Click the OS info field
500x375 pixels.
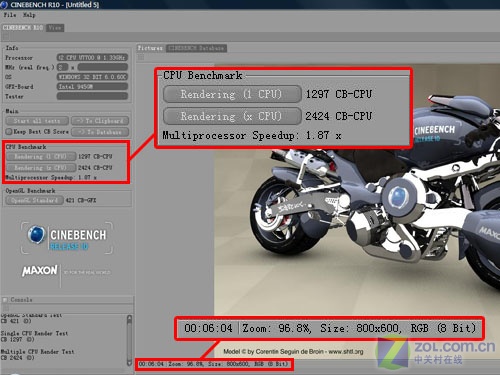pos(92,77)
